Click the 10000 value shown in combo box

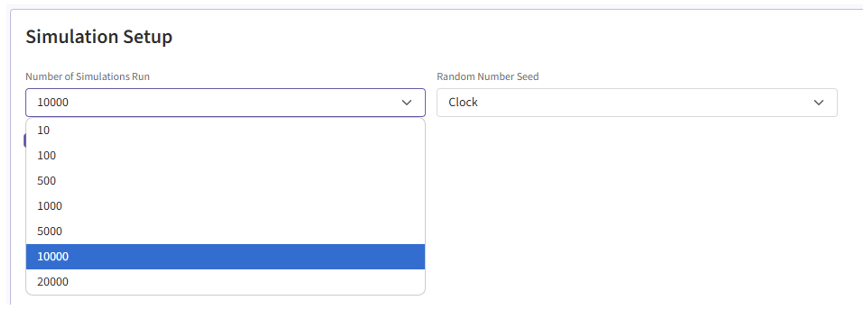click(53, 102)
